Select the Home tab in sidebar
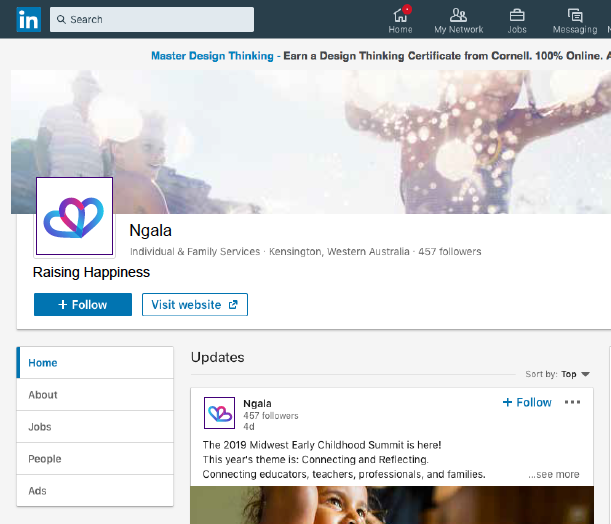611x524 pixels. click(95, 363)
